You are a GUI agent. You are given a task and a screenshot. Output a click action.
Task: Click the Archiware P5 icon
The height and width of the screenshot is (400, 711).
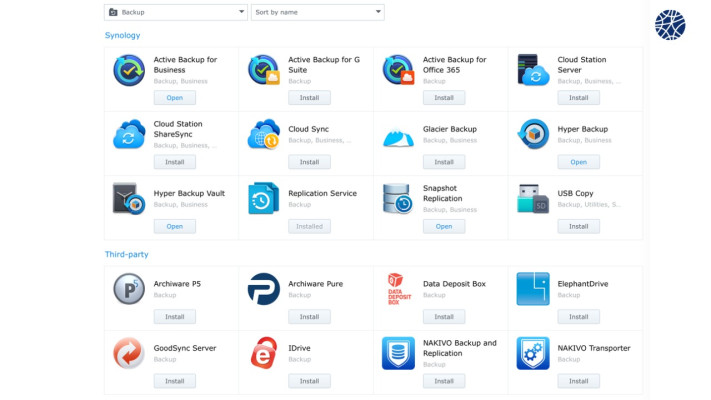(x=129, y=289)
